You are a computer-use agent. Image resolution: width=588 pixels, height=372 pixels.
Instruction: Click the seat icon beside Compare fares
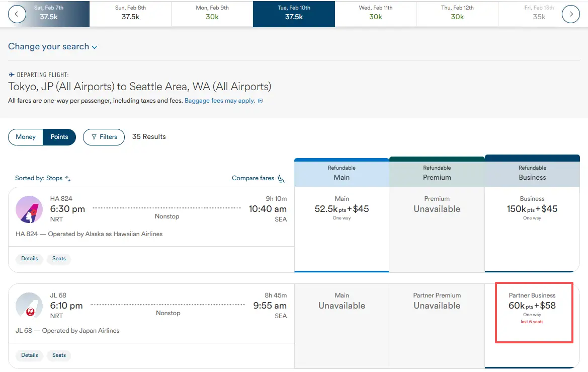282,178
